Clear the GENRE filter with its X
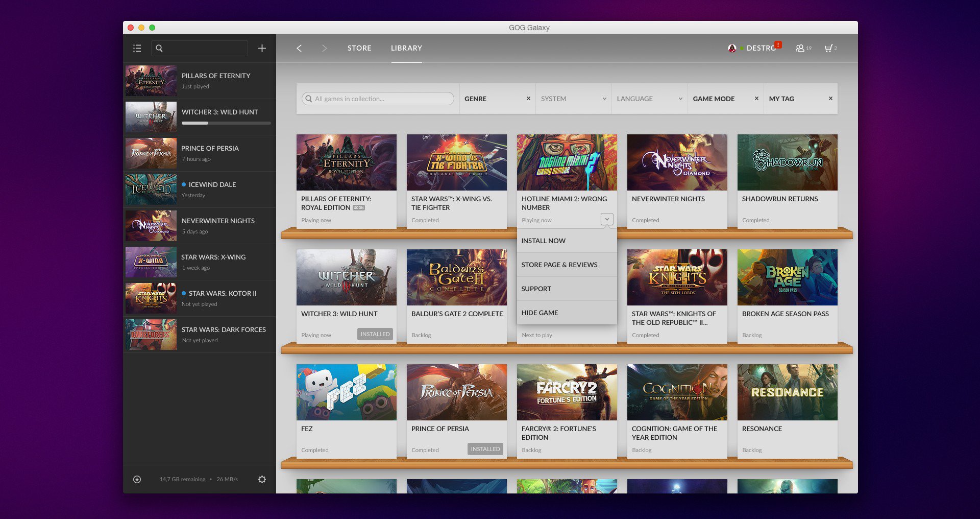 528,99
